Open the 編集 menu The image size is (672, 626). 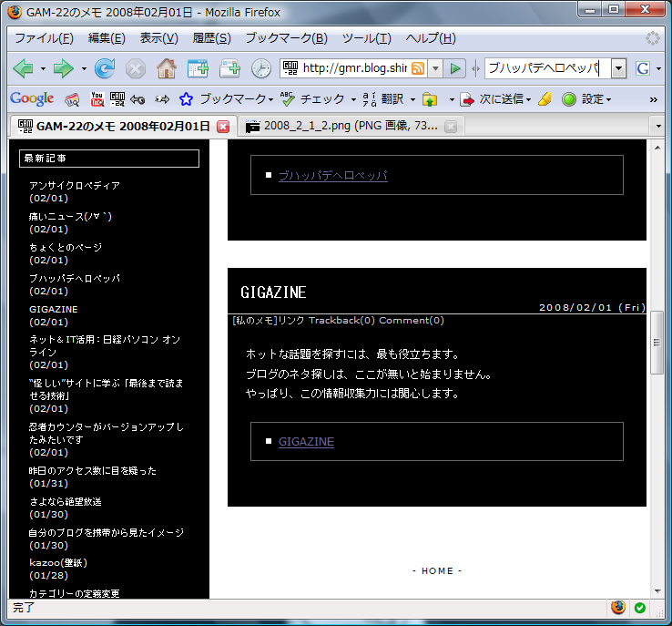point(107,38)
